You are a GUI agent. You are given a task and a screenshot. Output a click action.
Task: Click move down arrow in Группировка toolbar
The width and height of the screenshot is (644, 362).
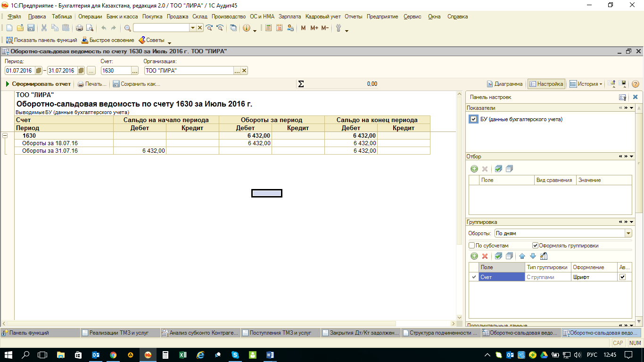pos(533,256)
